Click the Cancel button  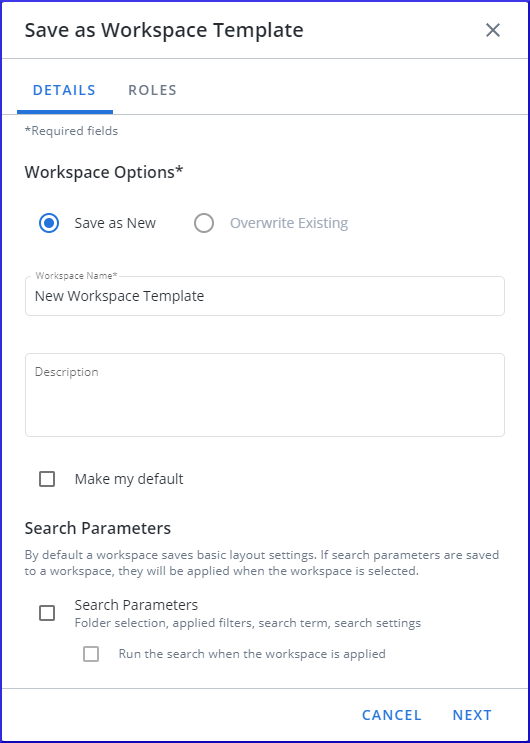[392, 715]
